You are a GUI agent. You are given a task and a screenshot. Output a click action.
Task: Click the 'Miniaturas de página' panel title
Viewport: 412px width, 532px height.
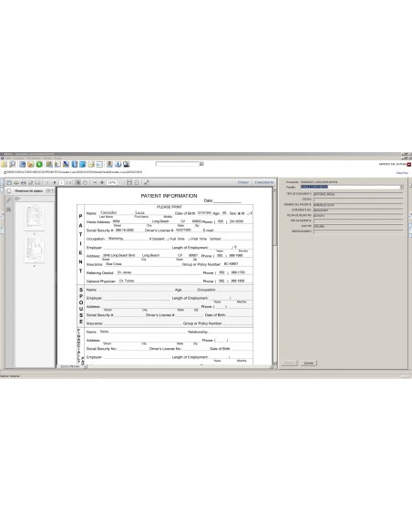[29, 191]
